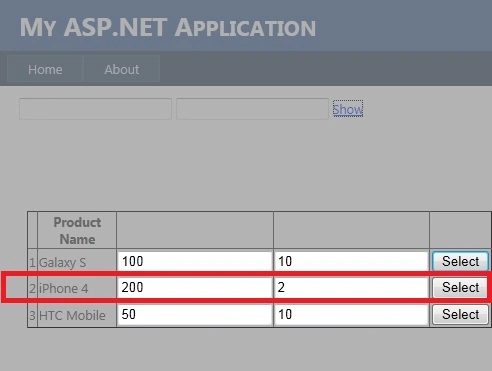Click the Galaxy S quantity field showing 10
The image size is (492, 371).
[351, 261]
